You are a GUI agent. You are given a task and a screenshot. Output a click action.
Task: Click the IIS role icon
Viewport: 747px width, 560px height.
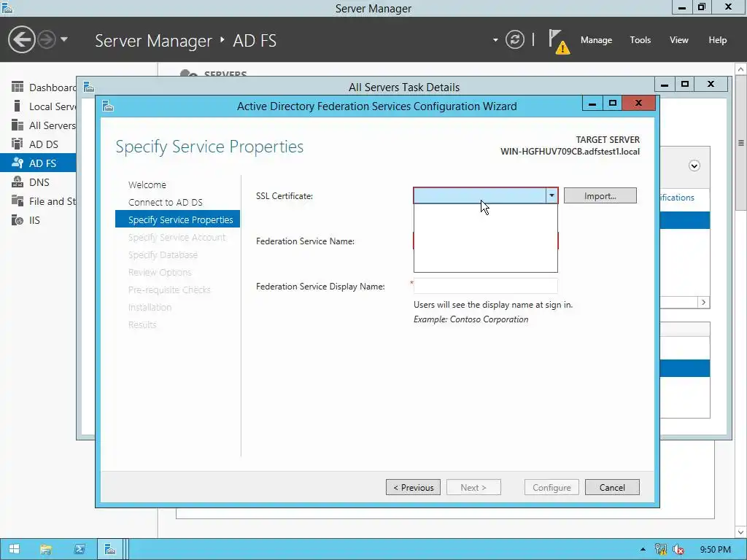coord(18,220)
